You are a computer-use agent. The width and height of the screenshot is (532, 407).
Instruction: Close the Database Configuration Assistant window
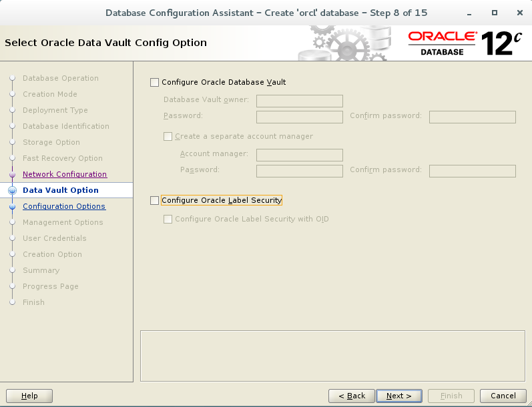tap(520, 13)
